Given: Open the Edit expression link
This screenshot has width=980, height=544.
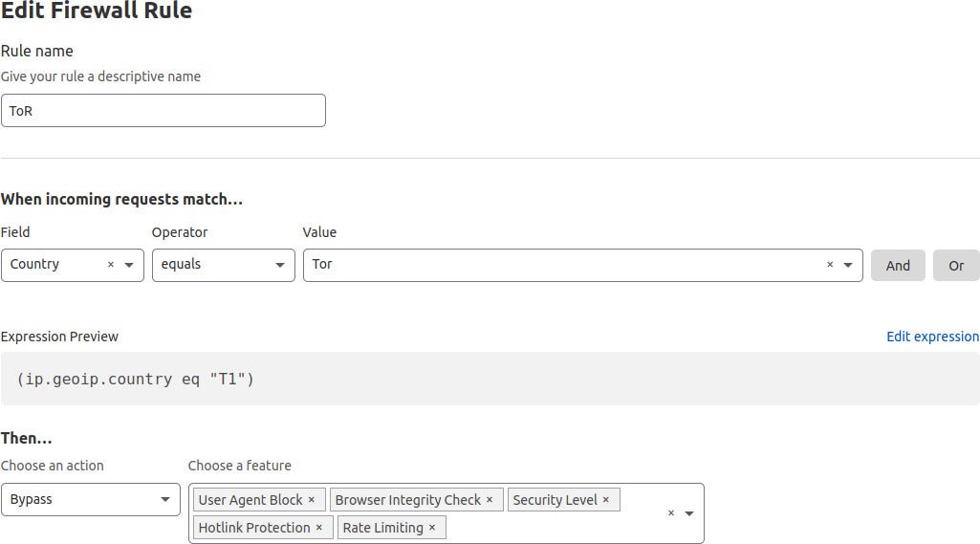Looking at the screenshot, I should [x=932, y=337].
